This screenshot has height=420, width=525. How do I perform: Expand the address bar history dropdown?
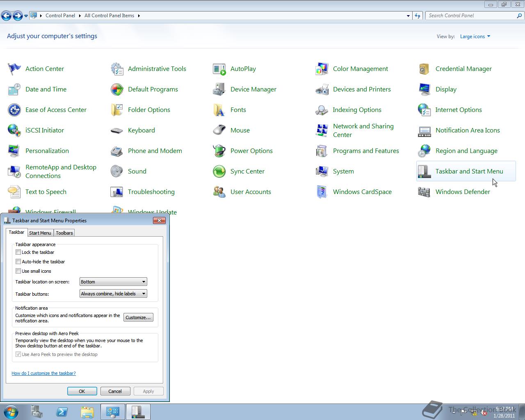pyautogui.click(x=408, y=16)
